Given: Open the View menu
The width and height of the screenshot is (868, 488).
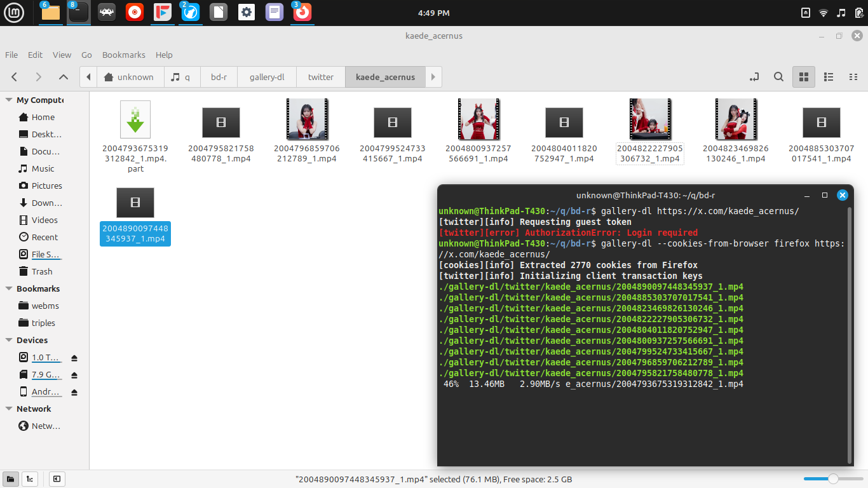Looking at the screenshot, I should 62,55.
